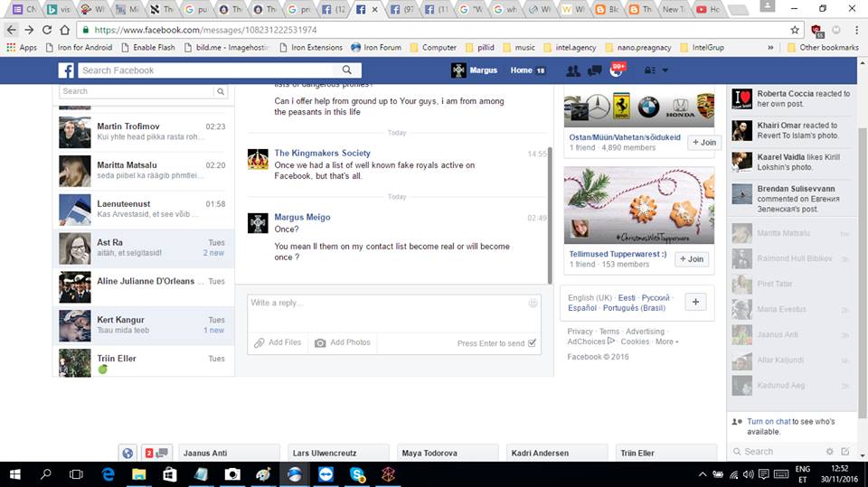Show more bookmarks chevron
The height and width of the screenshot is (487, 868).
coord(770,48)
